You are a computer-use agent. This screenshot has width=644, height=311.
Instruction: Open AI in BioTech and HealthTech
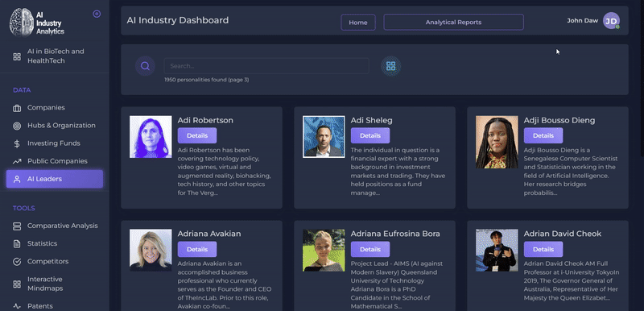55,56
